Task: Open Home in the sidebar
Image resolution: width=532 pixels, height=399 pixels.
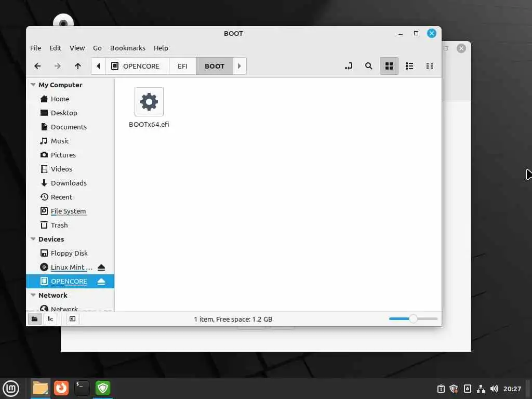Action: pyautogui.click(x=70, y=99)
